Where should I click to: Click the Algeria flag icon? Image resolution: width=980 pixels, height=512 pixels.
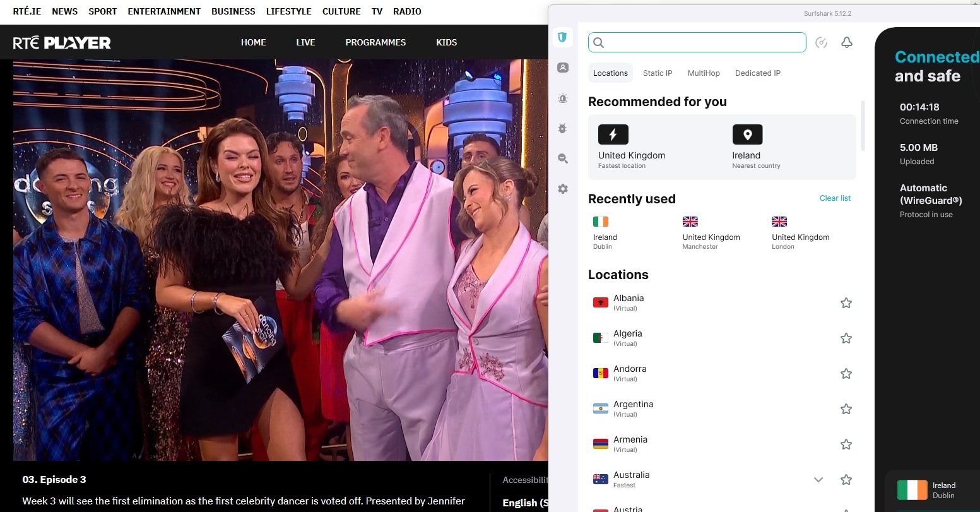click(601, 338)
